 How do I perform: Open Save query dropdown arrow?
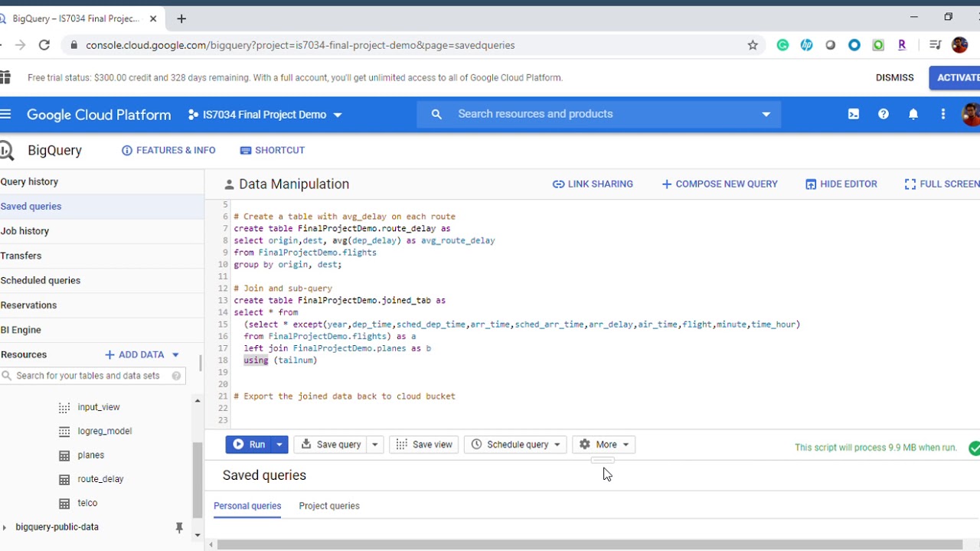pos(375,445)
